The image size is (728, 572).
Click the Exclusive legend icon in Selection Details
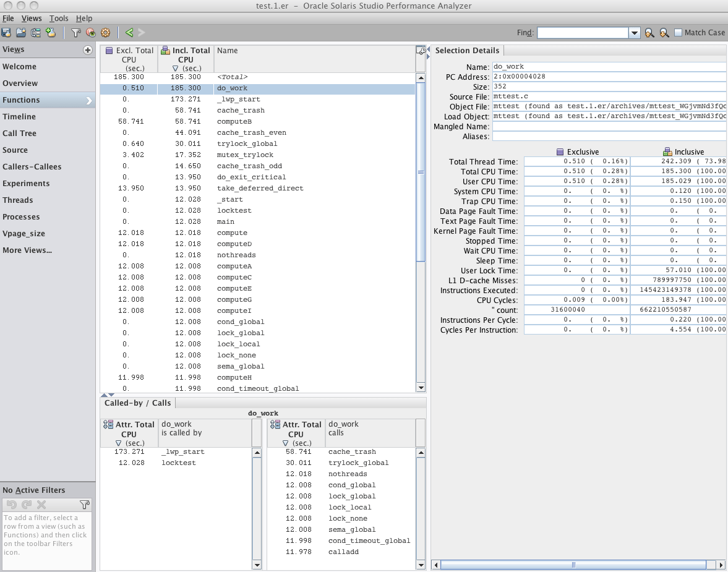click(560, 152)
